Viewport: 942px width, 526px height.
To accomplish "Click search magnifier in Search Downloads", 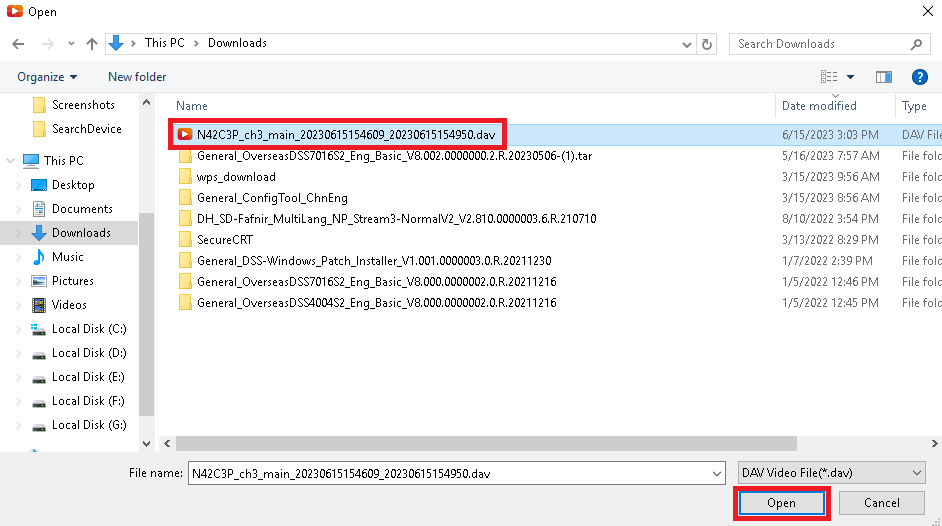I will pos(916,44).
